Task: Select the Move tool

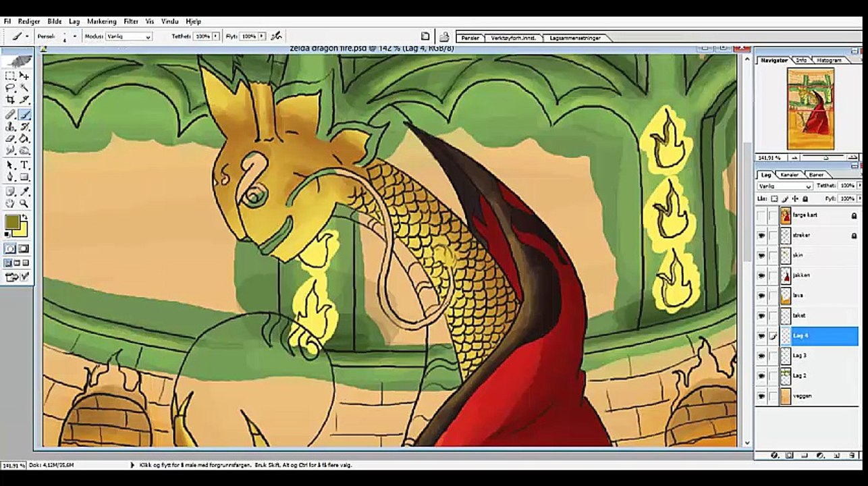Action: click(x=24, y=76)
